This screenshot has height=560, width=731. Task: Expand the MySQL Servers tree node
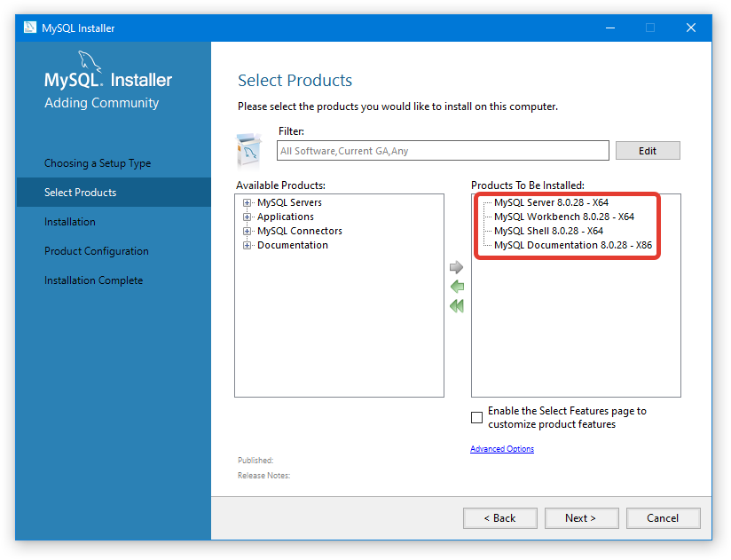coord(247,202)
